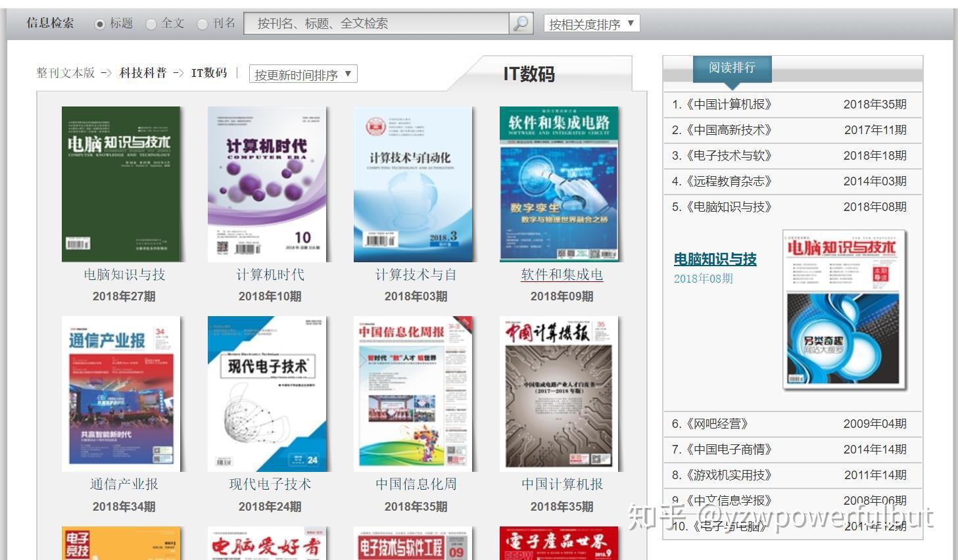Open the 中国计算机报 magazine cover in grid
The image size is (958, 560).
pyautogui.click(x=559, y=394)
